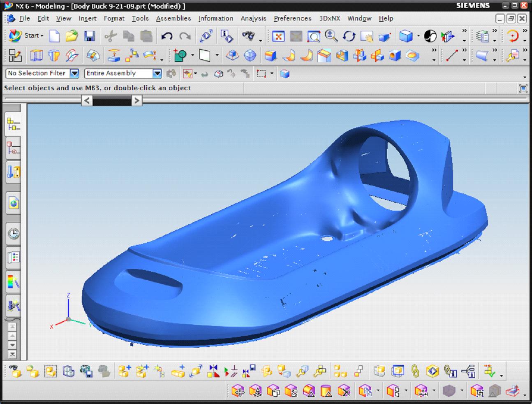Open the Window menu
This screenshot has height=404, width=532.
tap(359, 19)
